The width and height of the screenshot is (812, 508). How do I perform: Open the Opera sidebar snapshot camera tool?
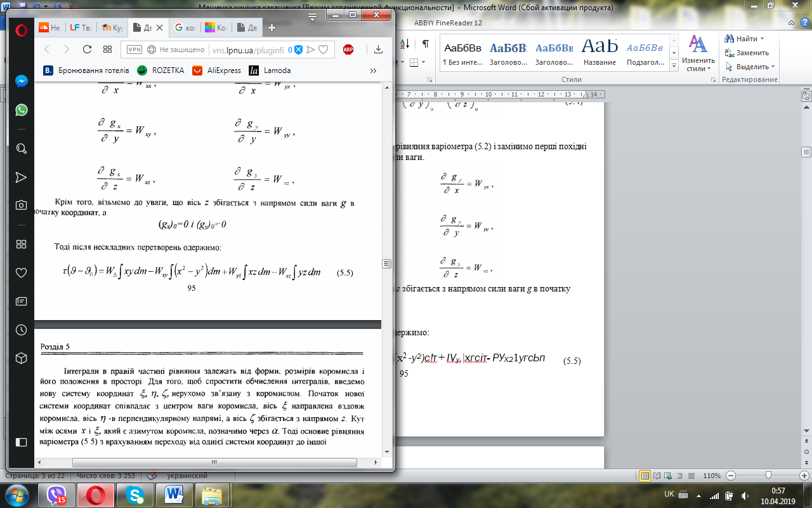(x=21, y=205)
